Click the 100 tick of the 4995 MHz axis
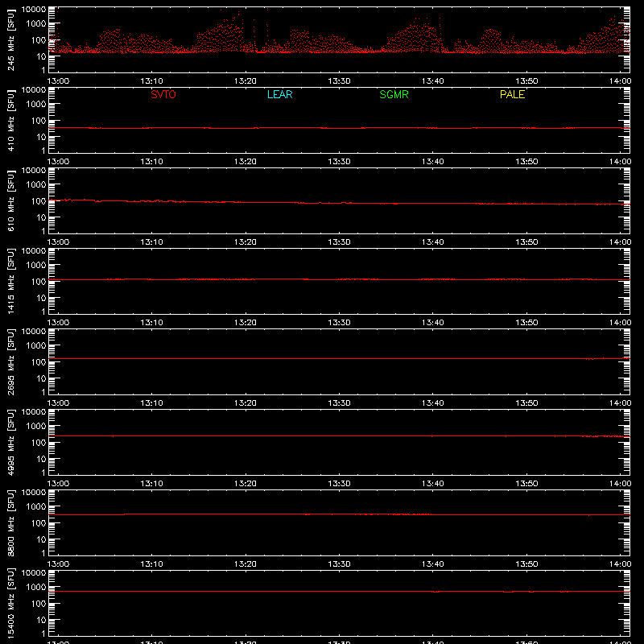Screen dimensions: 644x644 pyautogui.click(x=39, y=443)
